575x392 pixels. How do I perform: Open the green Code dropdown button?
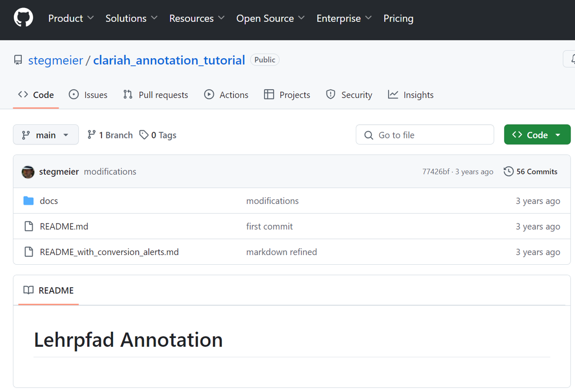pos(537,135)
